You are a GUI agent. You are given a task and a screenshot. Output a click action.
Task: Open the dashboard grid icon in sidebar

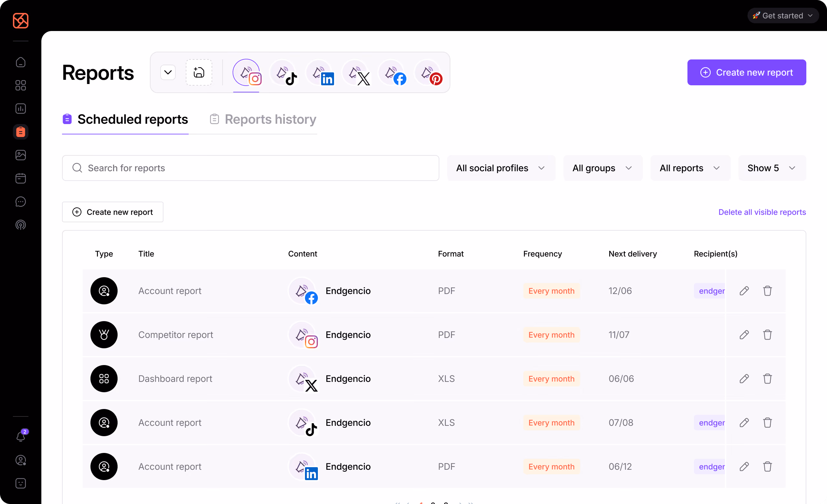20,86
